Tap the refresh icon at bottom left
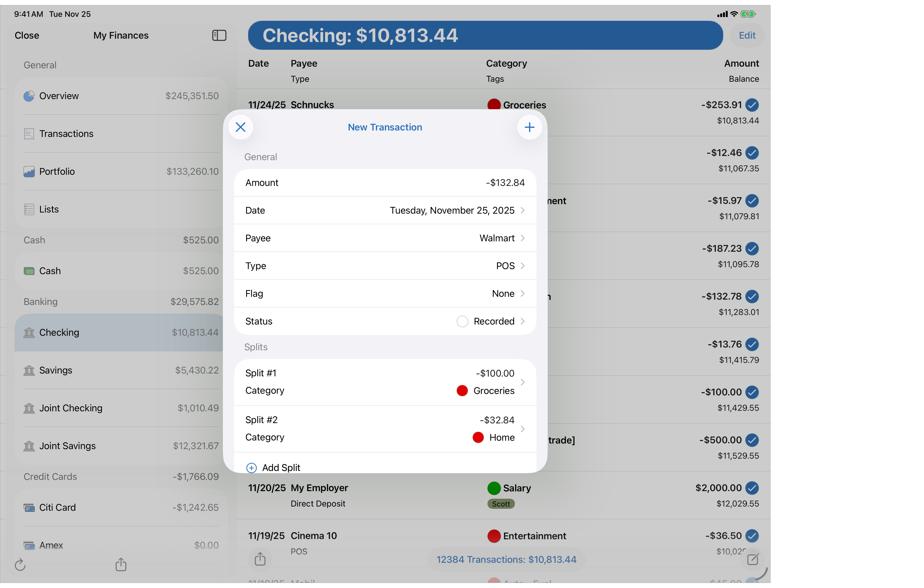 20,564
